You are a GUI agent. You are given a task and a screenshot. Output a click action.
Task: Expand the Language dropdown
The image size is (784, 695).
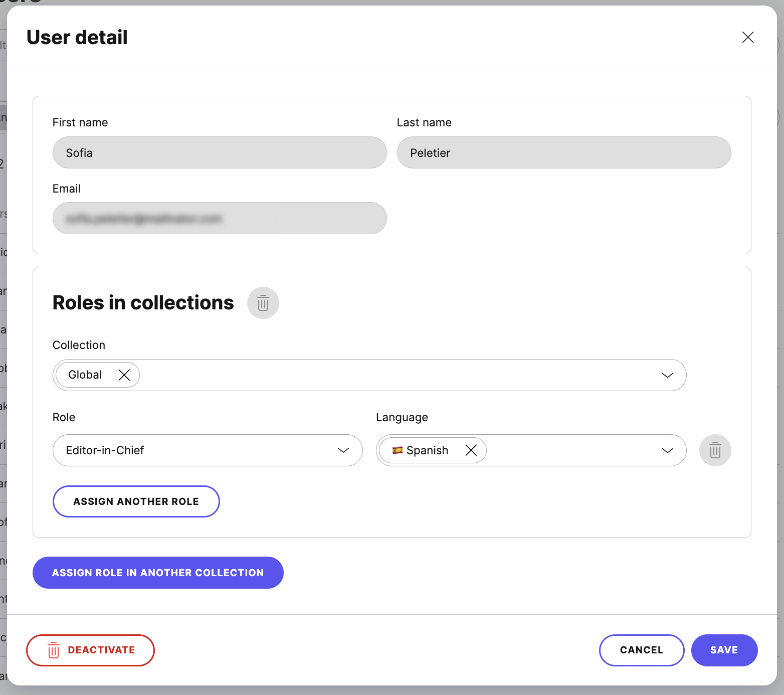pos(667,450)
